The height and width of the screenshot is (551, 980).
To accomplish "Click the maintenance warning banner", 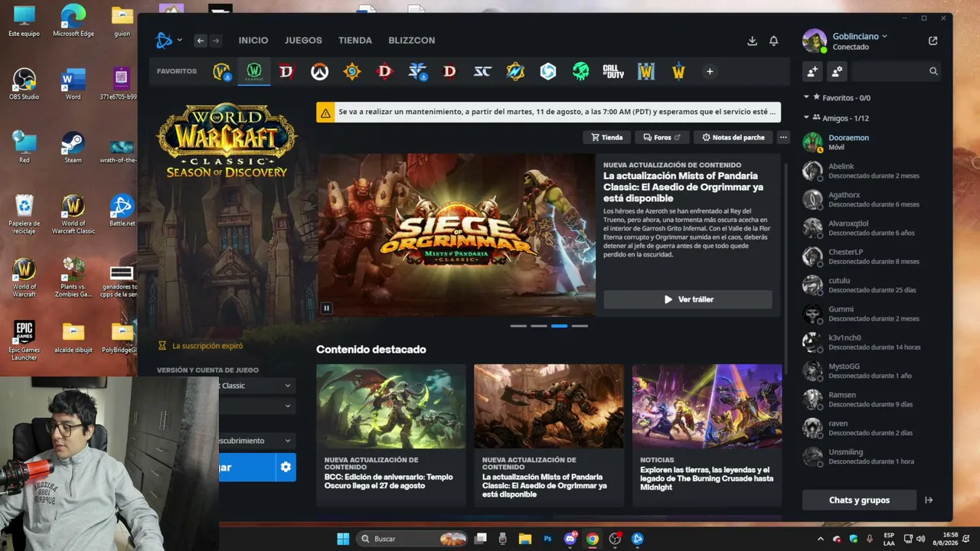I will point(548,112).
